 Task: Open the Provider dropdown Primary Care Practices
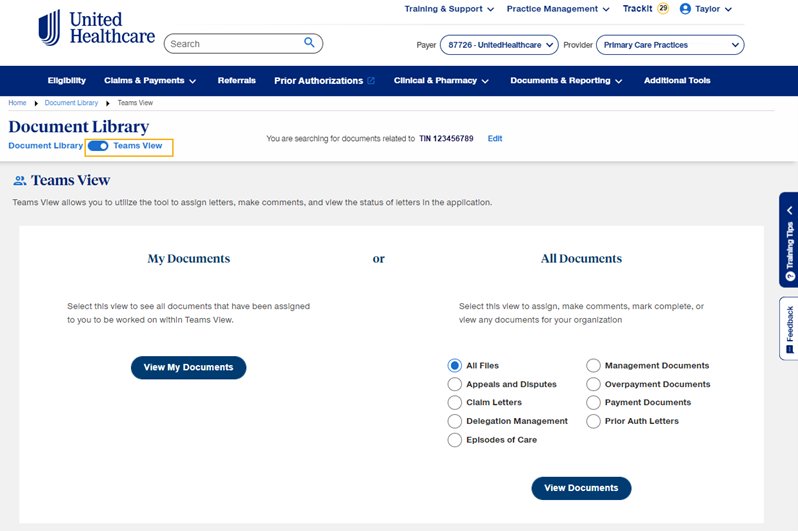(x=670, y=45)
